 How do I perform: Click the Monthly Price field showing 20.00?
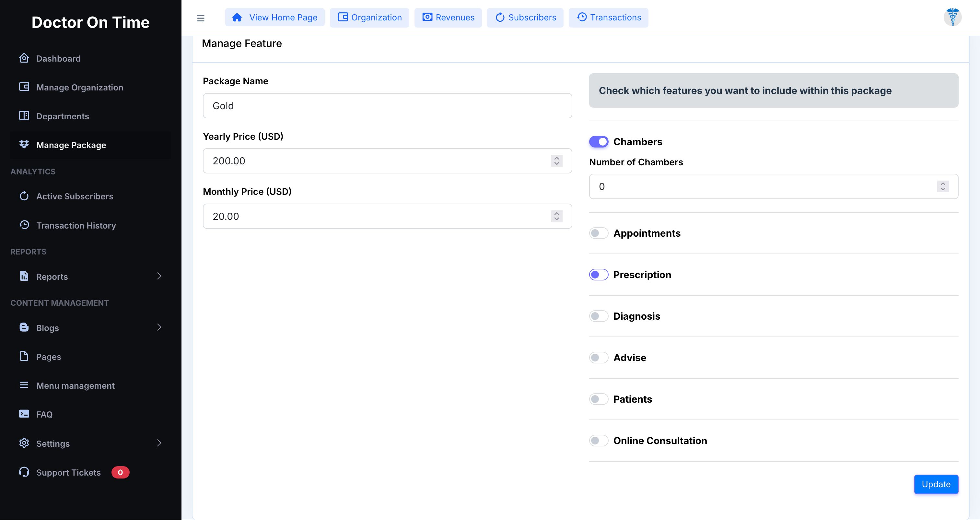click(387, 216)
